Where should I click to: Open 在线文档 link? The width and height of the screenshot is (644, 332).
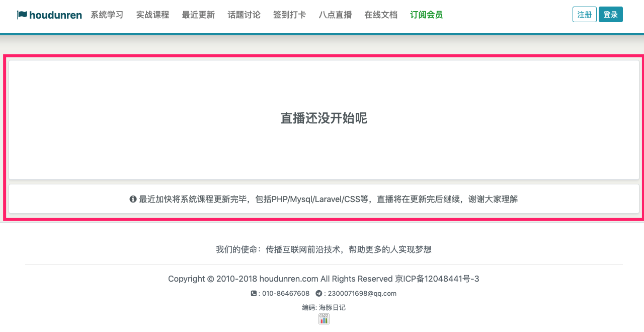pos(381,15)
